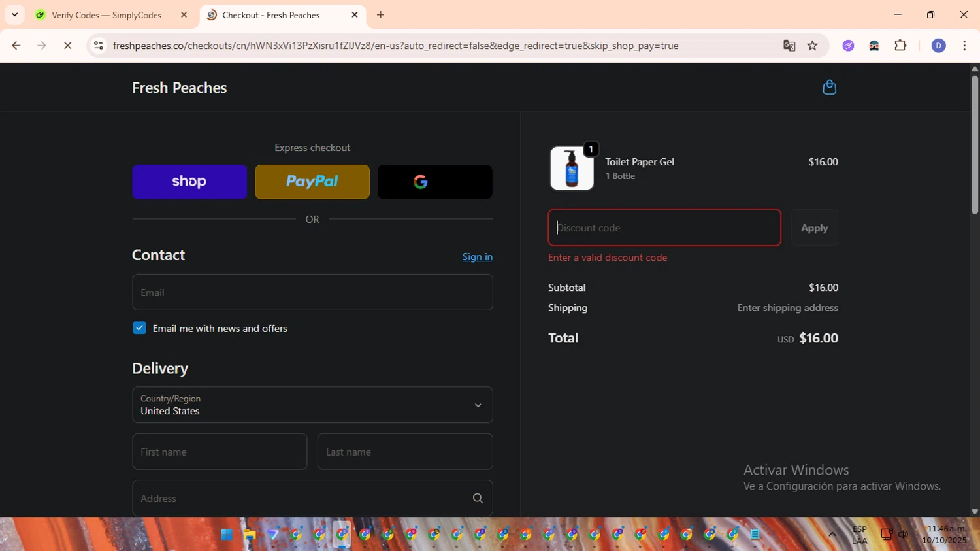The image size is (980, 551).
Task: Go forward with the arrow button
Action: (x=42, y=46)
